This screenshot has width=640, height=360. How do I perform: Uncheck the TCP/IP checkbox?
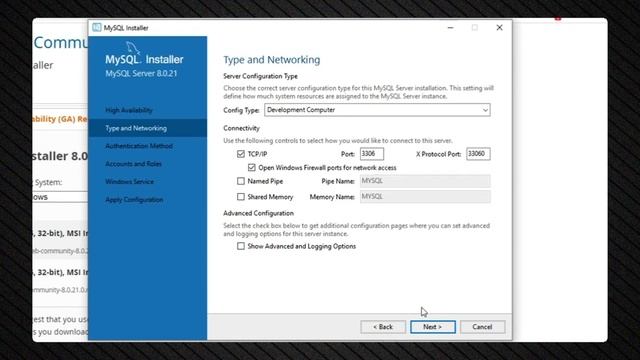click(x=241, y=154)
